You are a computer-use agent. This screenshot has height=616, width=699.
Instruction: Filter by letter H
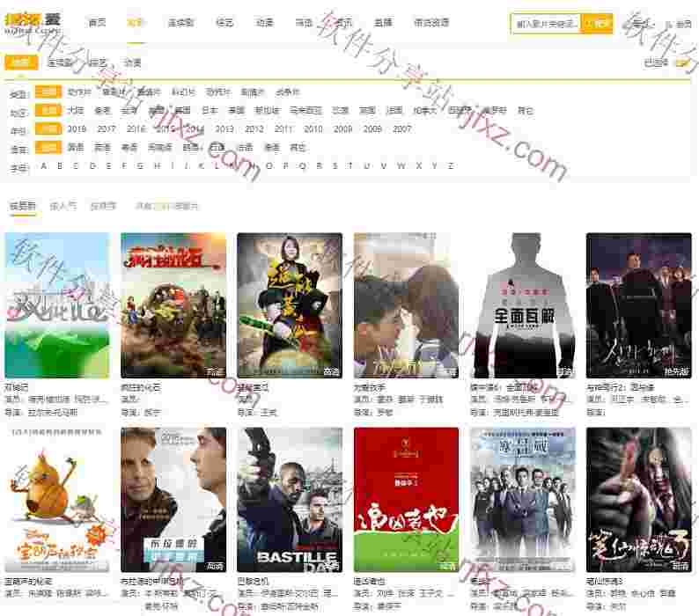157,165
